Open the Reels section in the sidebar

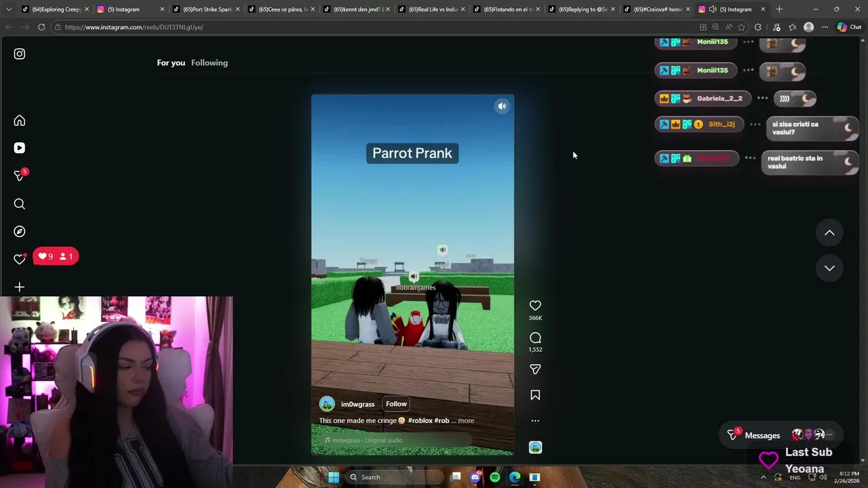click(19, 148)
